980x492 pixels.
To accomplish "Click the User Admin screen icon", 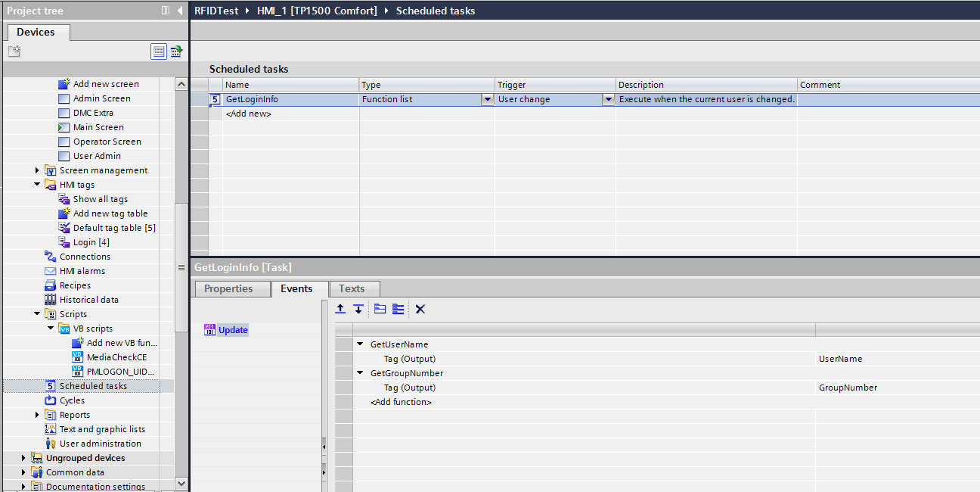I will (x=64, y=156).
